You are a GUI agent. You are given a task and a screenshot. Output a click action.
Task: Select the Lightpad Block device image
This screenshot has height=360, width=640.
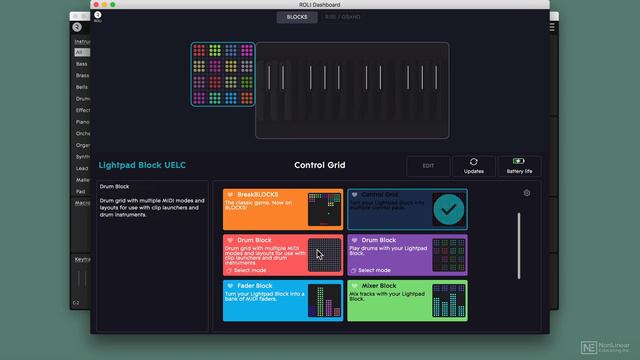(223, 74)
